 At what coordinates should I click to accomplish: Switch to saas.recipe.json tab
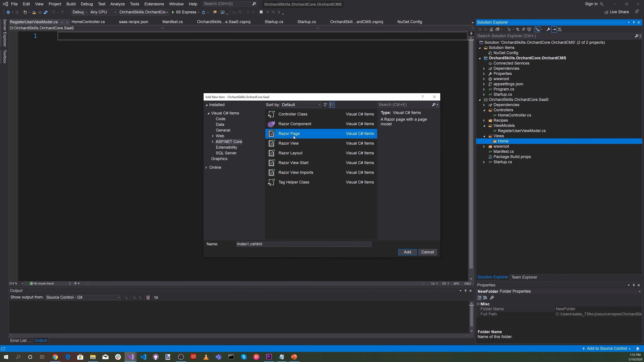[x=133, y=22]
